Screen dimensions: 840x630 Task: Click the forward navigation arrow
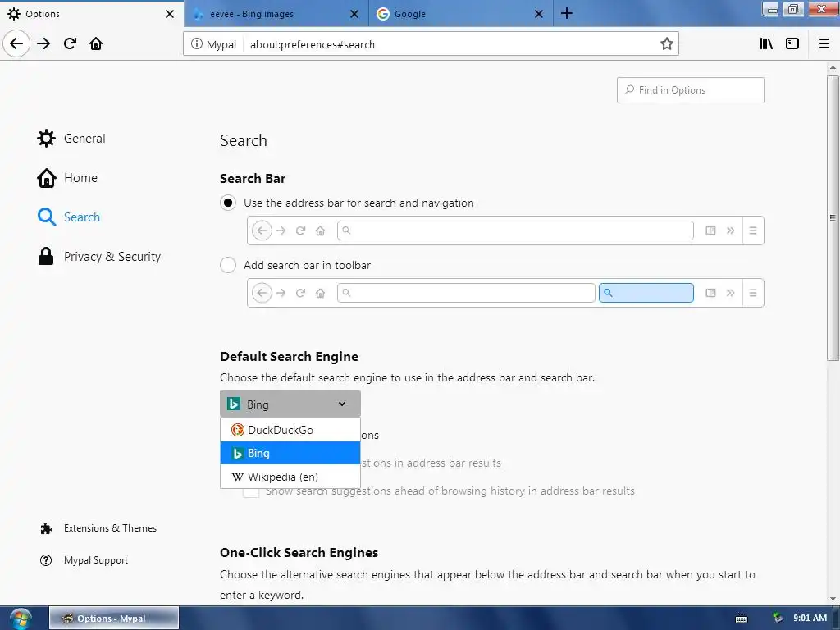(x=43, y=43)
